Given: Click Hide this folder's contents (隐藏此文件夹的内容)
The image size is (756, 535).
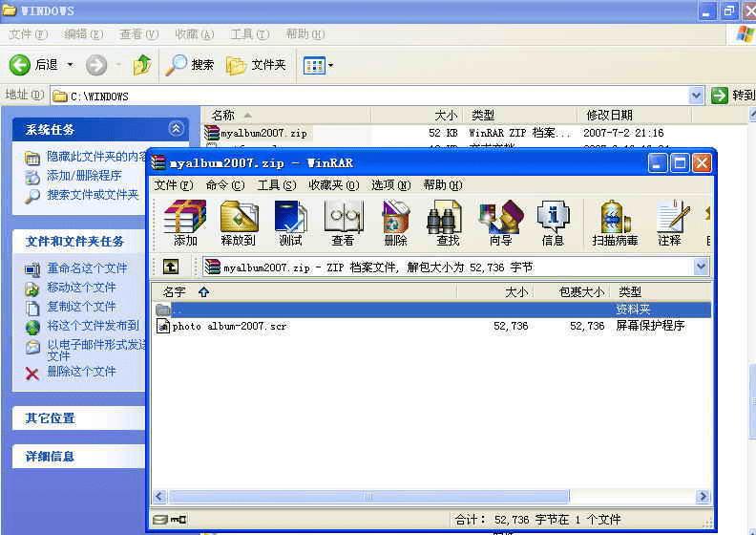Looking at the screenshot, I should [96, 157].
